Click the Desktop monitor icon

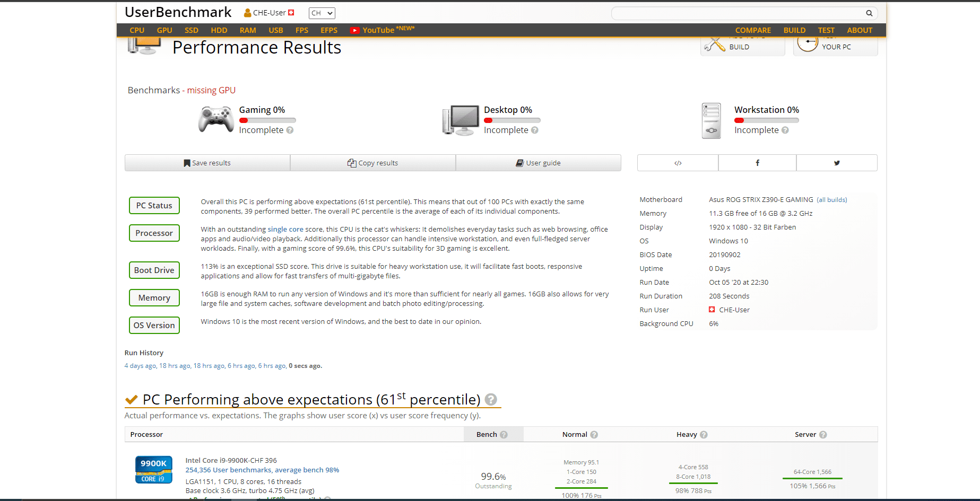click(461, 120)
